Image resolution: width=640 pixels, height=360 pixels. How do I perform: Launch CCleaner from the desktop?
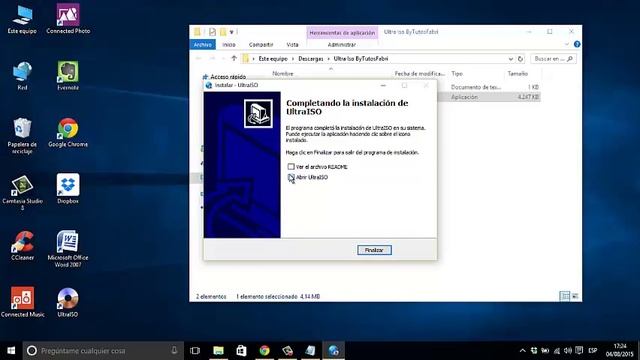pos(22,246)
